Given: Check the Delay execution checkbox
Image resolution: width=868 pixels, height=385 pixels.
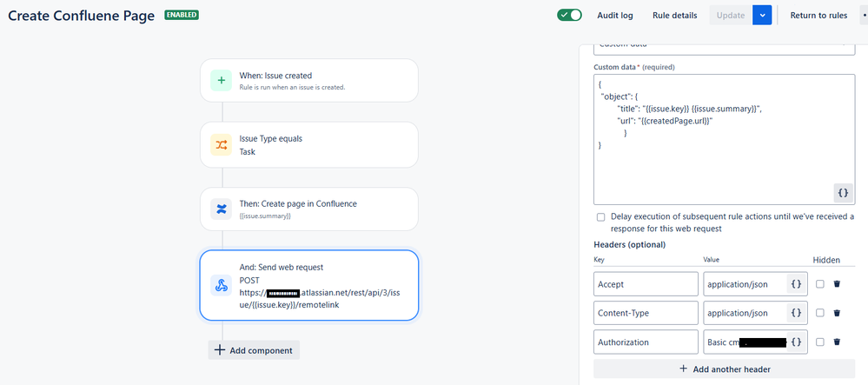Looking at the screenshot, I should [600, 216].
